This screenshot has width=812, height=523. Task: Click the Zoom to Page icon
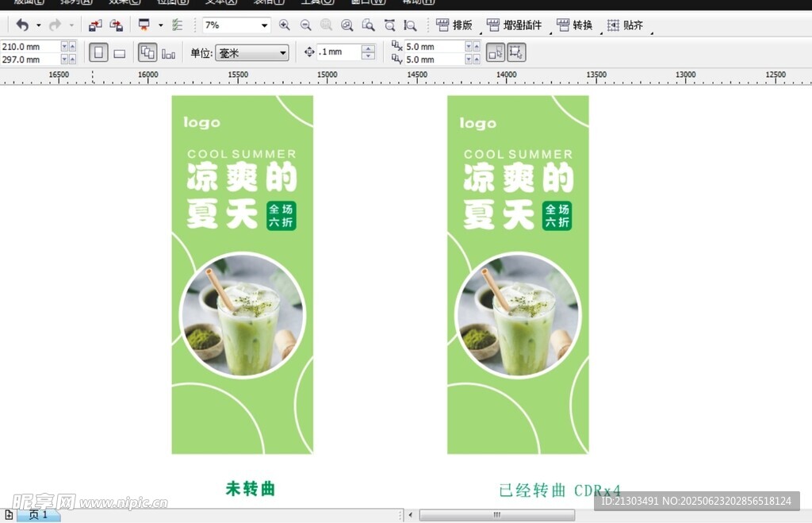point(368,25)
